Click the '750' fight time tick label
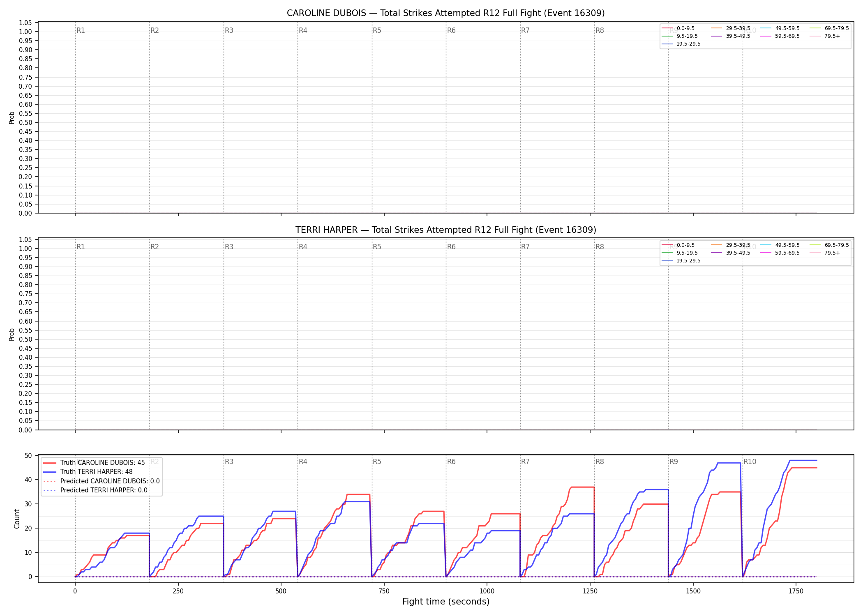Screen dimensions: 863x616 point(384,591)
